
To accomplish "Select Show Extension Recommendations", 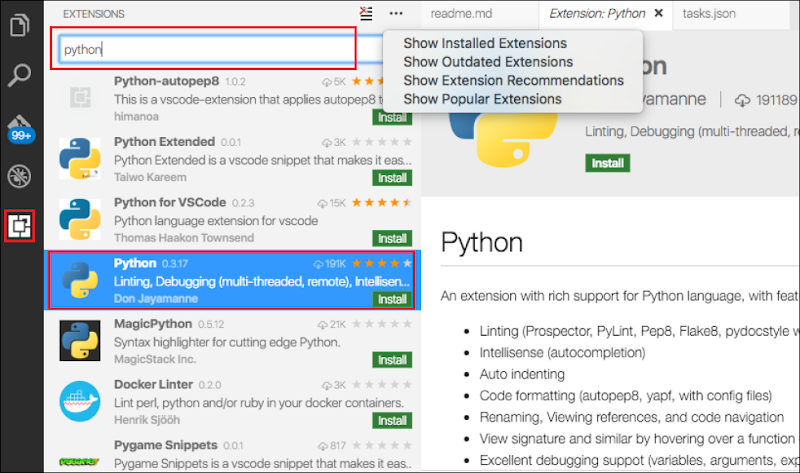I will pos(513,81).
